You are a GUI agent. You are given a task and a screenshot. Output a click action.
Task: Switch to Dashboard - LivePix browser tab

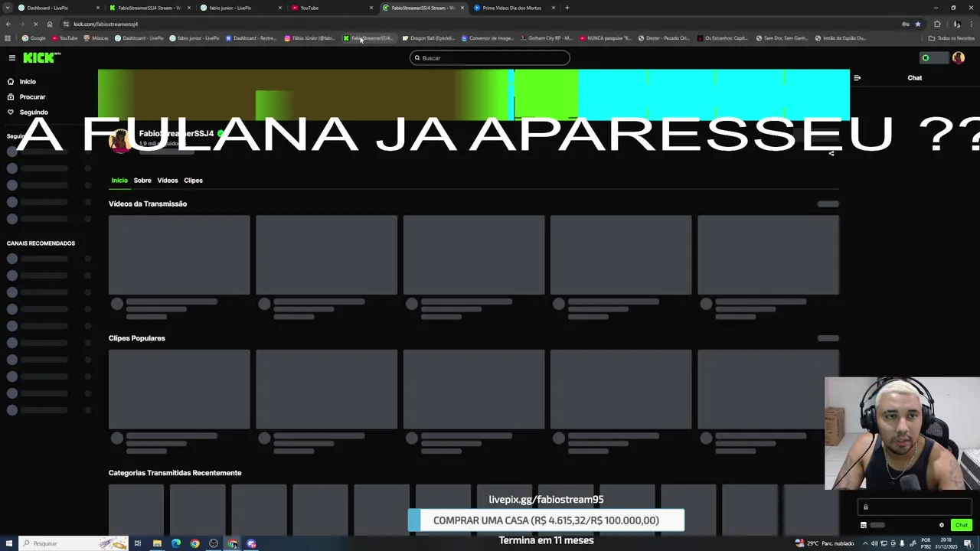click(x=57, y=8)
